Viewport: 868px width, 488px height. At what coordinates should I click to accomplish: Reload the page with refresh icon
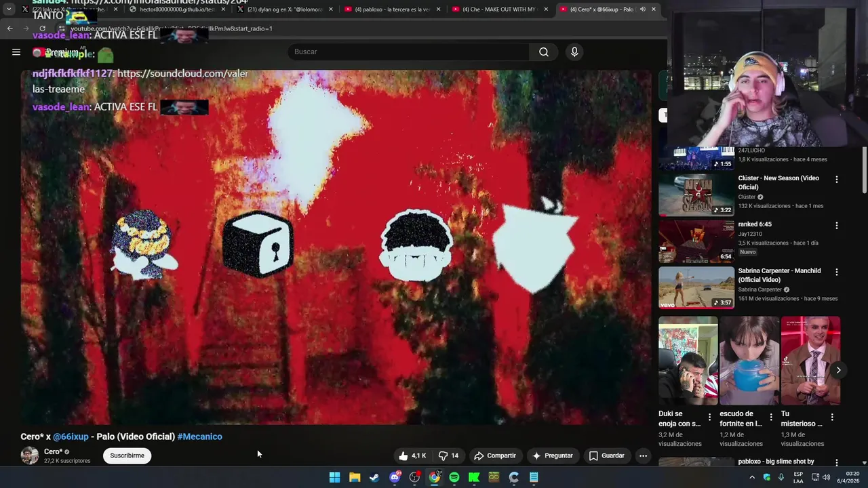coord(43,28)
